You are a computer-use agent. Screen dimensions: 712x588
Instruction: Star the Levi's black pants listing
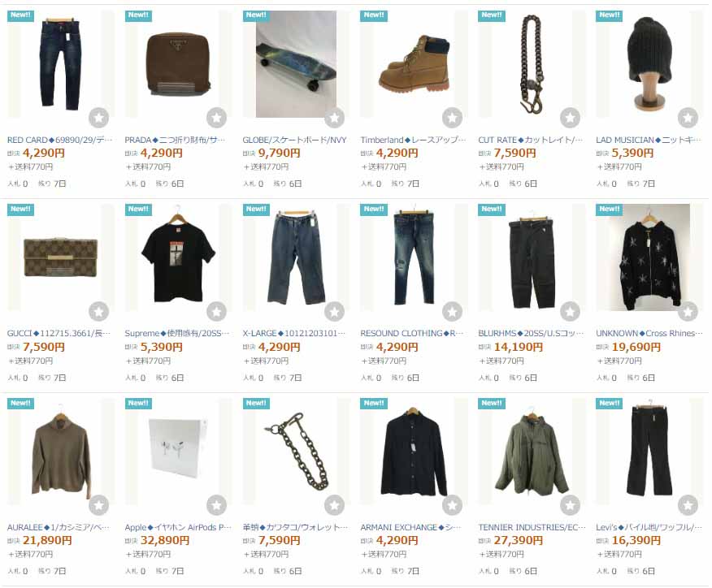coord(688,505)
